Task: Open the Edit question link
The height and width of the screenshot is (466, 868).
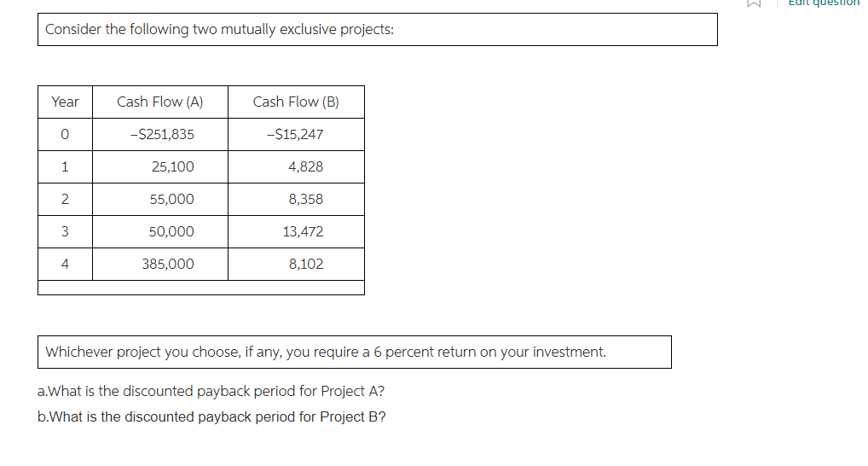Action: coord(824,3)
